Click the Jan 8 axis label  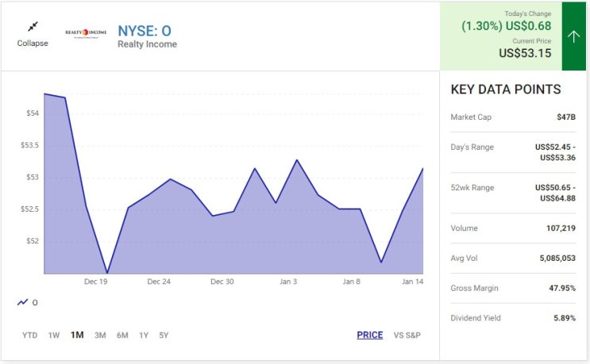pos(352,282)
